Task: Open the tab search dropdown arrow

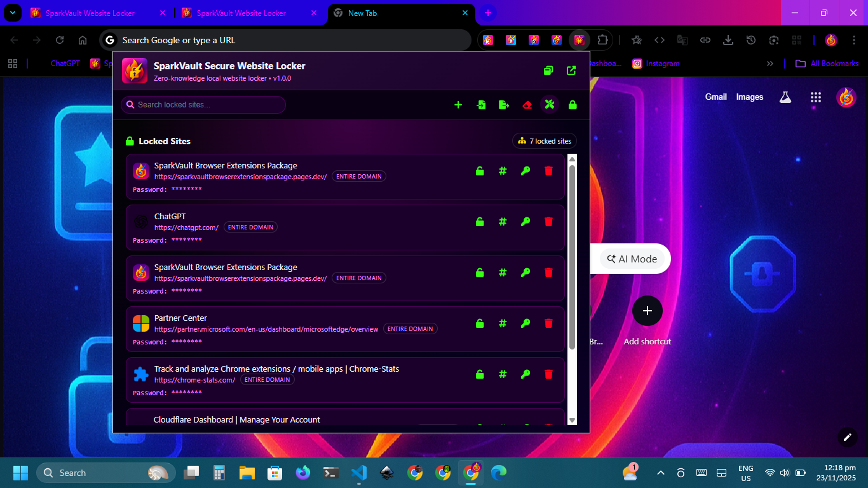Action: coord(12,13)
